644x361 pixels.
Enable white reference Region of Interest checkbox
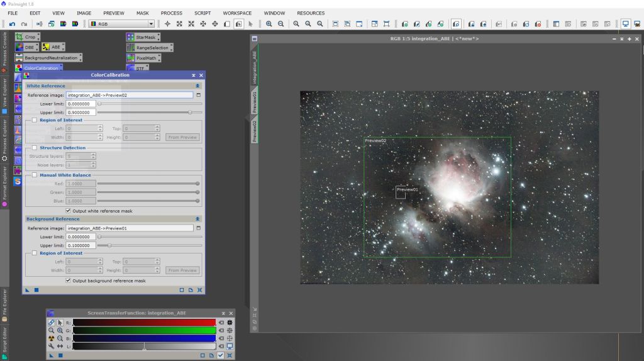pos(35,120)
